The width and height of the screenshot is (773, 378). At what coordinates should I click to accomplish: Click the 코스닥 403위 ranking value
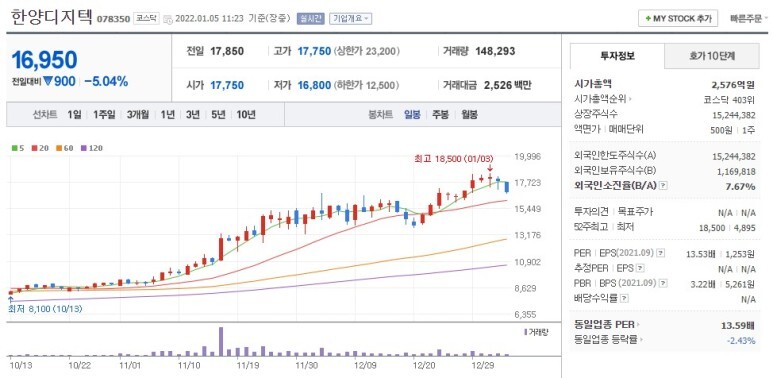729,99
